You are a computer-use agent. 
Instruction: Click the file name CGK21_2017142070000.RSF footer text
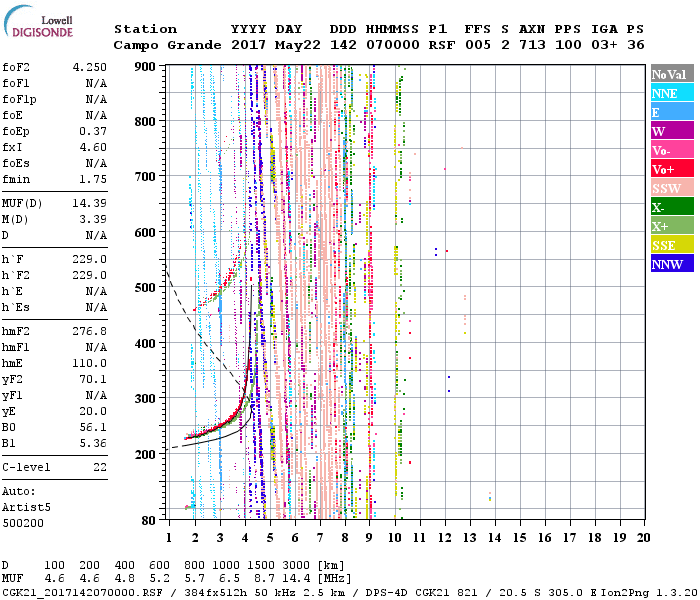72,592
